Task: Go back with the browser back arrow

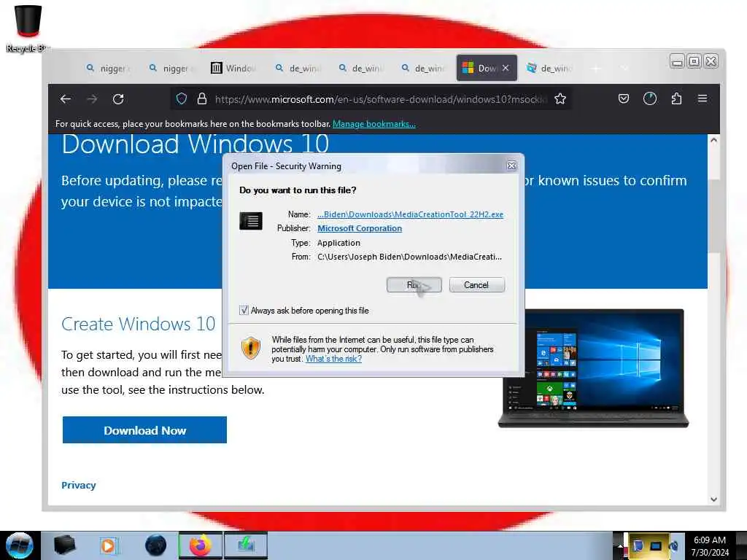Action: pos(66,99)
